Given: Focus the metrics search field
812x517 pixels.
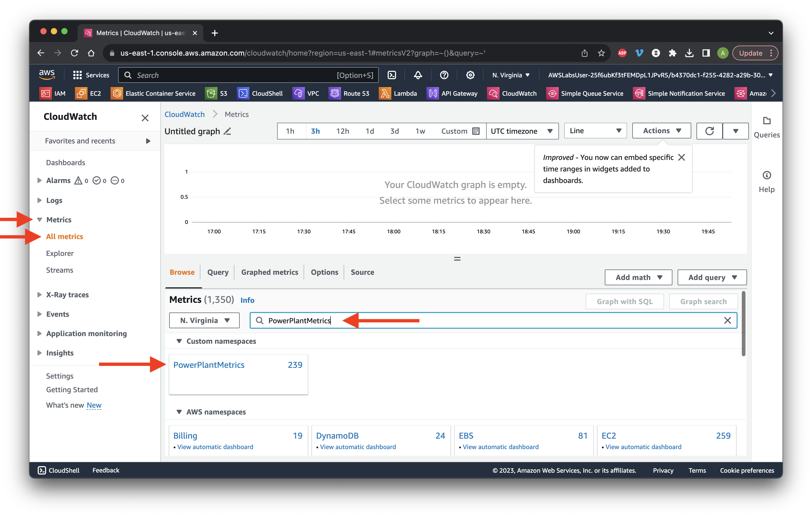Looking at the screenshot, I should 493,320.
